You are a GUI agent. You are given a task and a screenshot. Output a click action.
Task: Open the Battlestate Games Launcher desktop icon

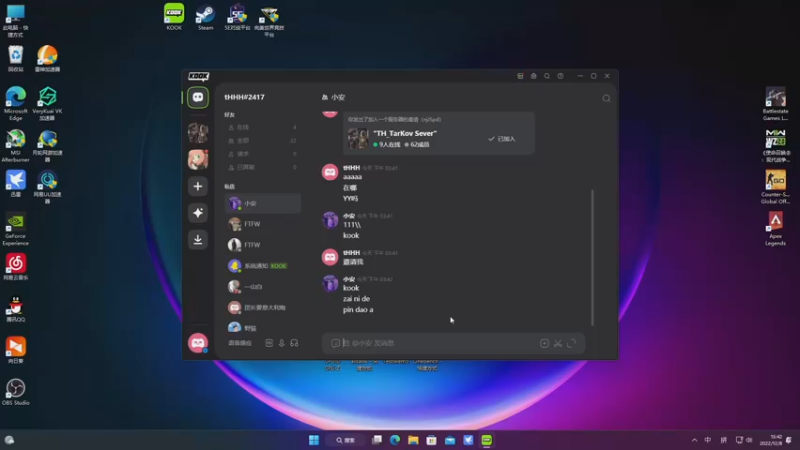(776, 104)
